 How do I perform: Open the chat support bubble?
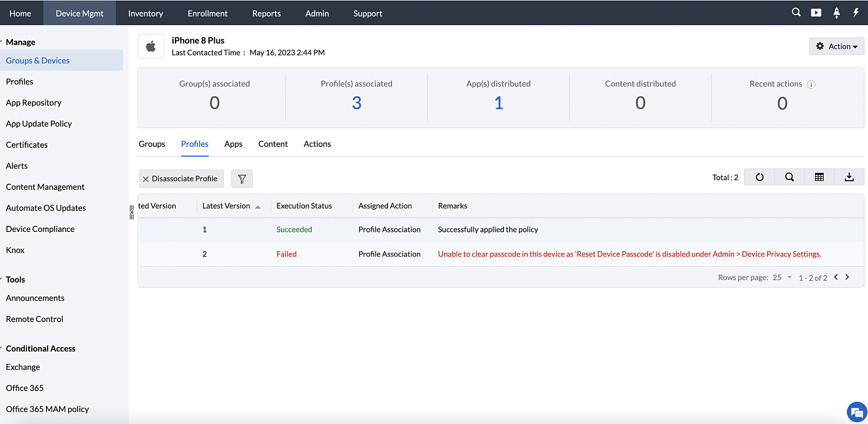click(x=856, y=412)
